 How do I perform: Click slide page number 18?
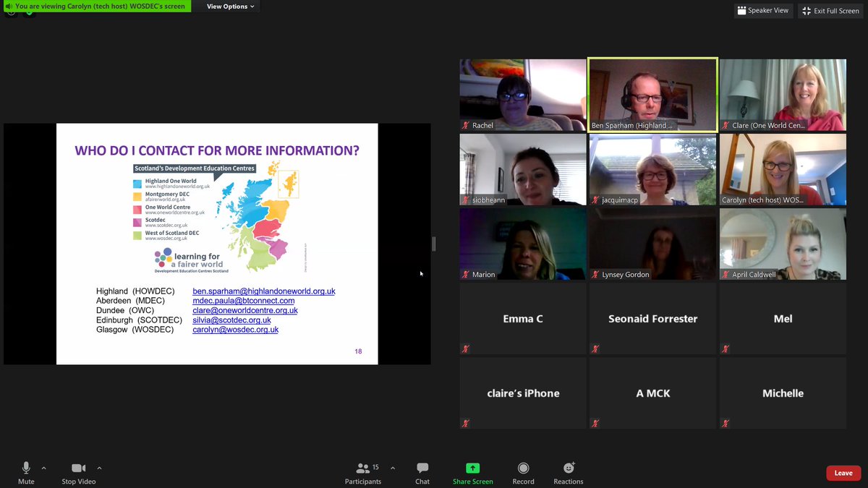coord(358,351)
